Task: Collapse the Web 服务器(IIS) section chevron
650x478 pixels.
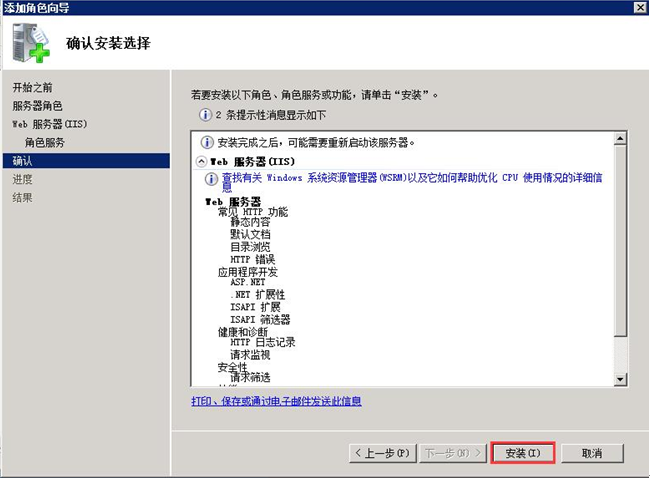Action: [201, 161]
